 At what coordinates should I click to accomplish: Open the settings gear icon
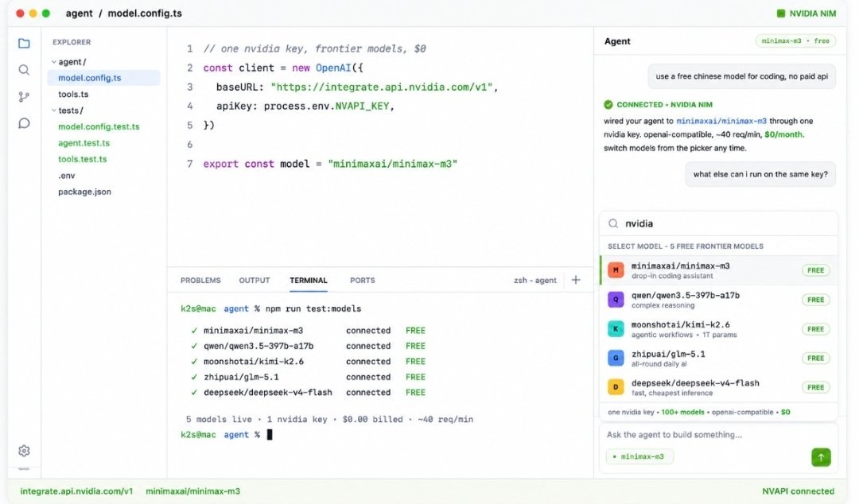click(24, 450)
